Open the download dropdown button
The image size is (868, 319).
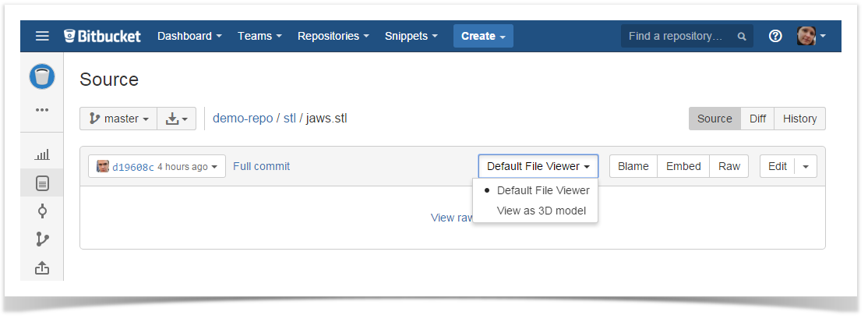(x=176, y=119)
